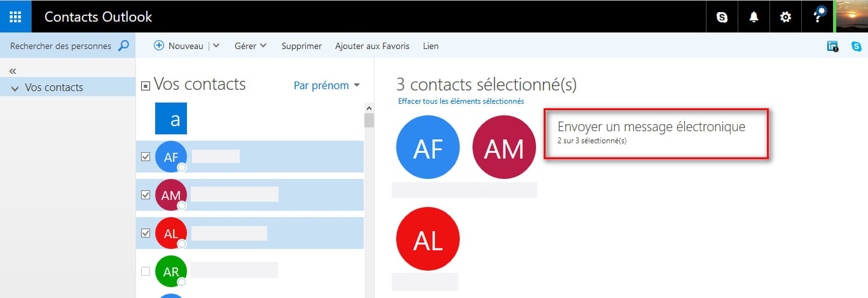
Task: Open the help question mark icon
Action: (818, 17)
